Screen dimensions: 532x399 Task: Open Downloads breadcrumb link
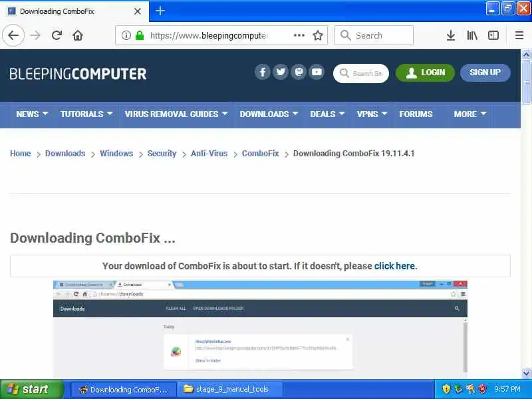(x=65, y=154)
